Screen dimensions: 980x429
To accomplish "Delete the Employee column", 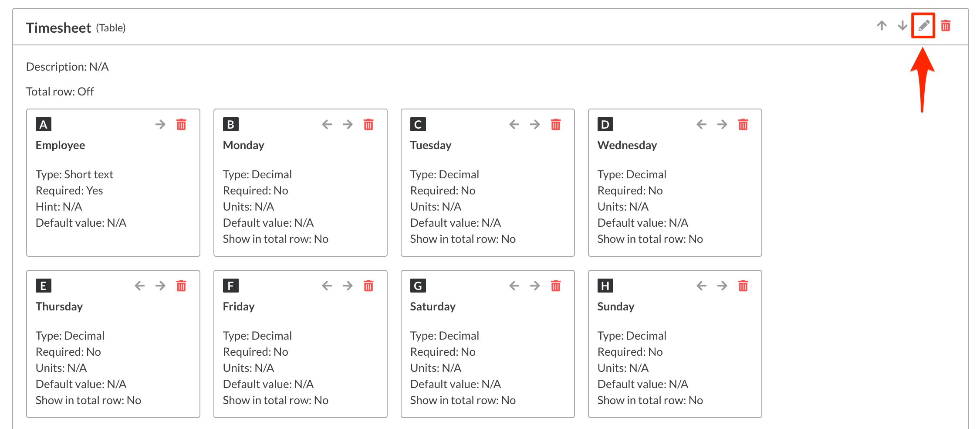I will pos(181,125).
